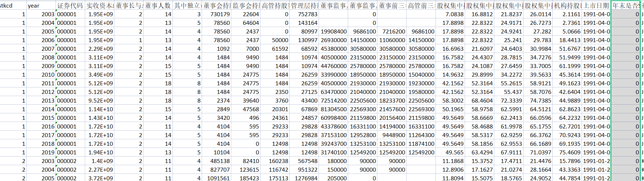Viewport: 644px width, 181px height.
Task: Select the year column header cell
Action: click(x=41, y=5)
